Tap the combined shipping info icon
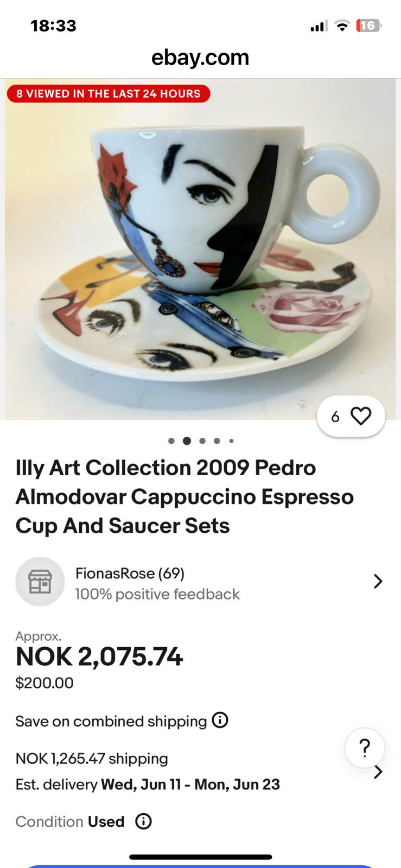 pos(220,720)
